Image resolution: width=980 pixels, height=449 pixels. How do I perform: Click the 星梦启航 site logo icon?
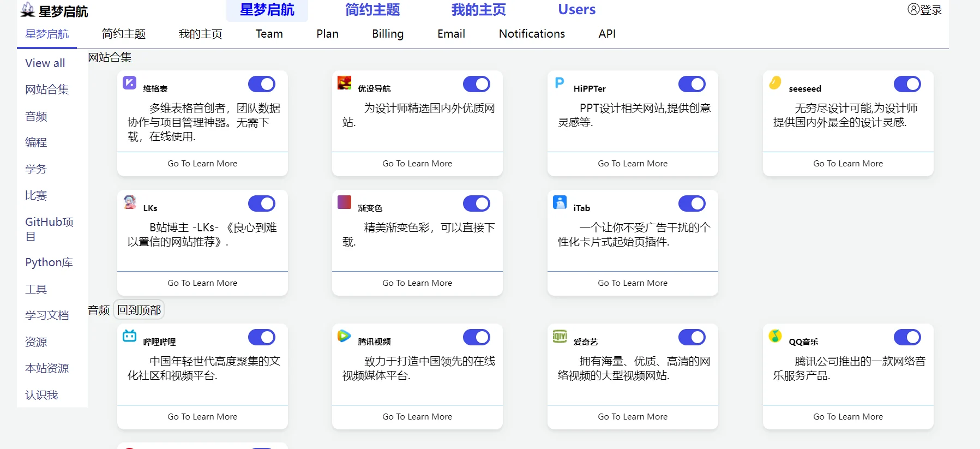27,9
